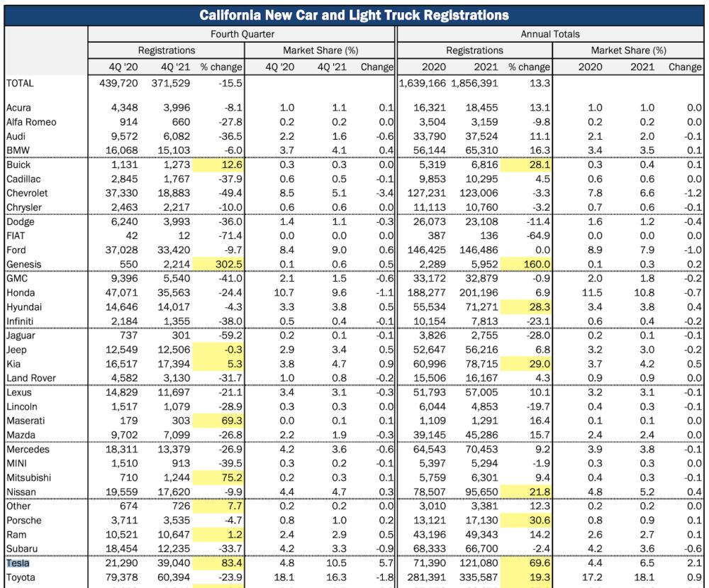Click the Porsche row label
Screen dimensions: 709x588
24,521
